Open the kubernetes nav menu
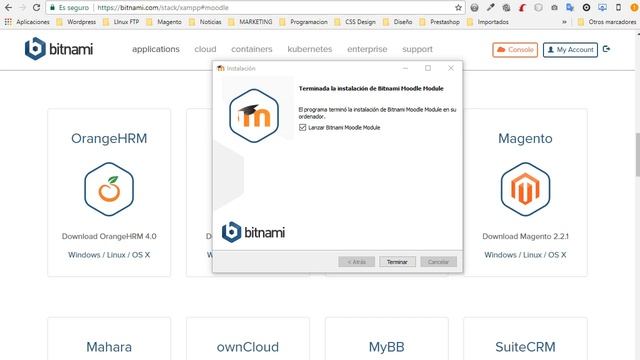The image size is (640, 360). 310,49
